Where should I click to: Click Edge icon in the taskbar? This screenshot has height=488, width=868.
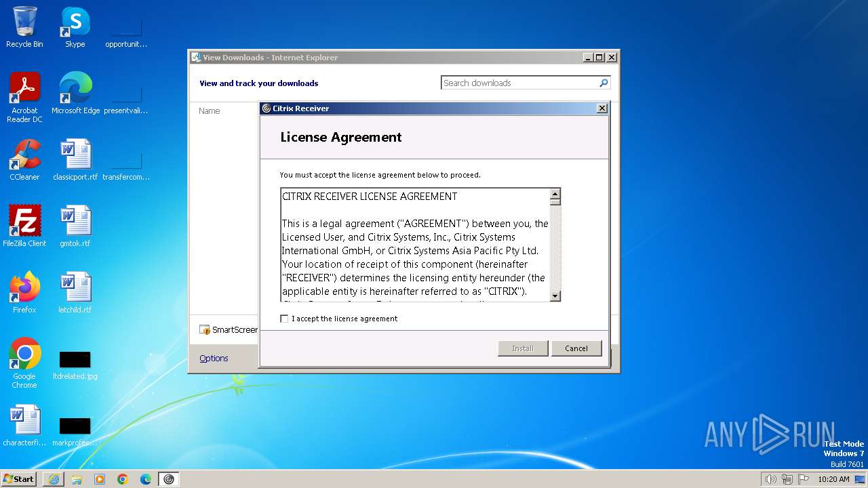[x=146, y=479]
